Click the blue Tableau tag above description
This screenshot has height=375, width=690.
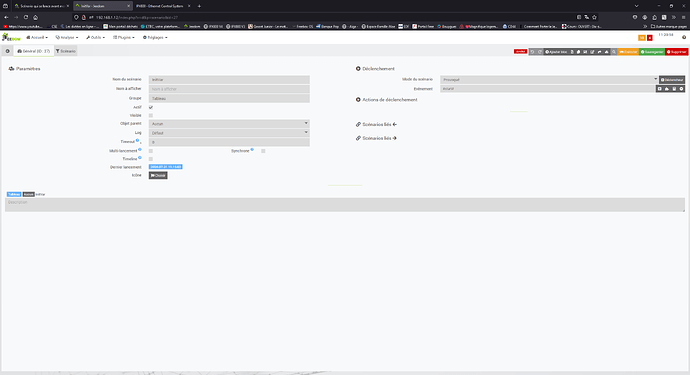(x=14, y=194)
